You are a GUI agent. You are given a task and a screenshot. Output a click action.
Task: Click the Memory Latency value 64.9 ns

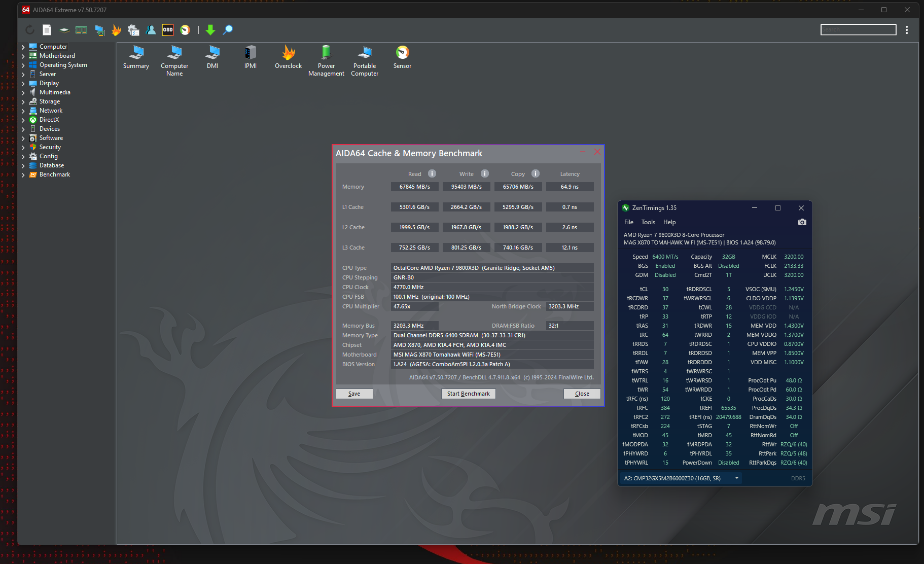[570, 187]
